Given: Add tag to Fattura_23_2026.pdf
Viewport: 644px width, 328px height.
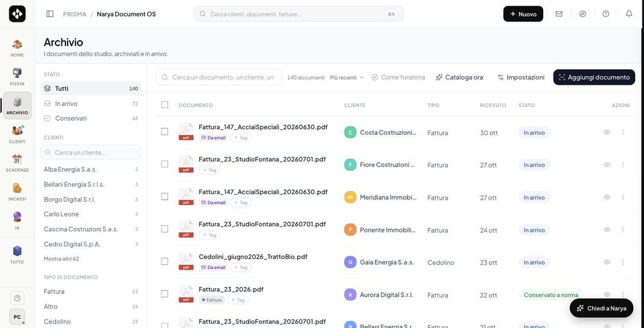Looking at the screenshot, I should [x=238, y=300].
